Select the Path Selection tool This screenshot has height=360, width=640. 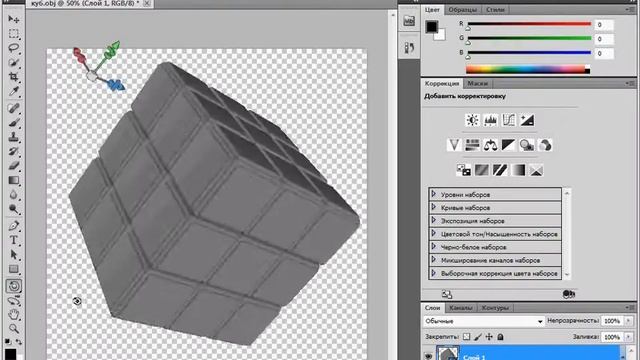[x=13, y=255]
